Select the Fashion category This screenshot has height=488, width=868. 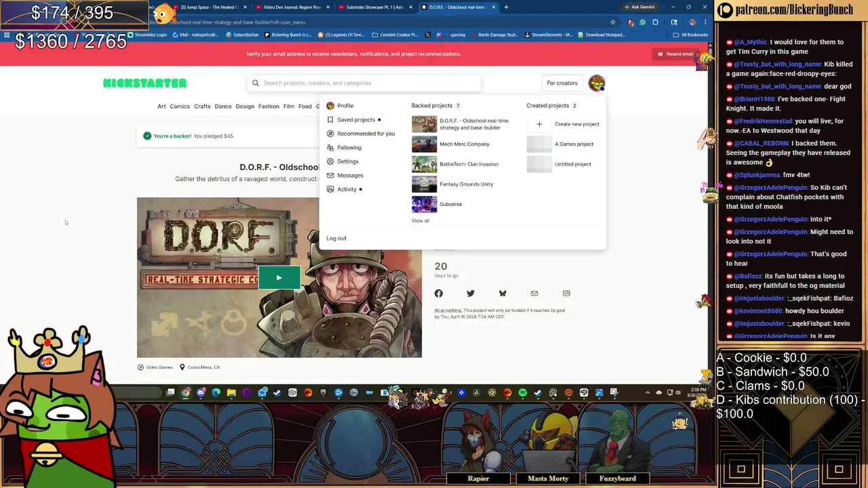[x=269, y=106]
